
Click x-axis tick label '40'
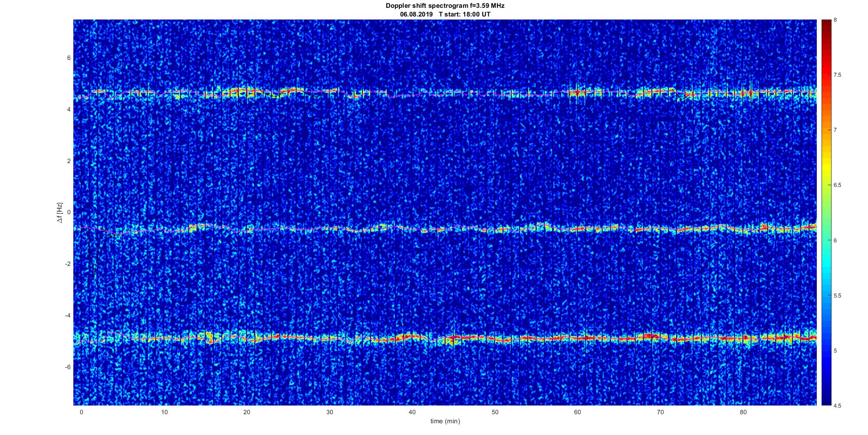(x=412, y=412)
